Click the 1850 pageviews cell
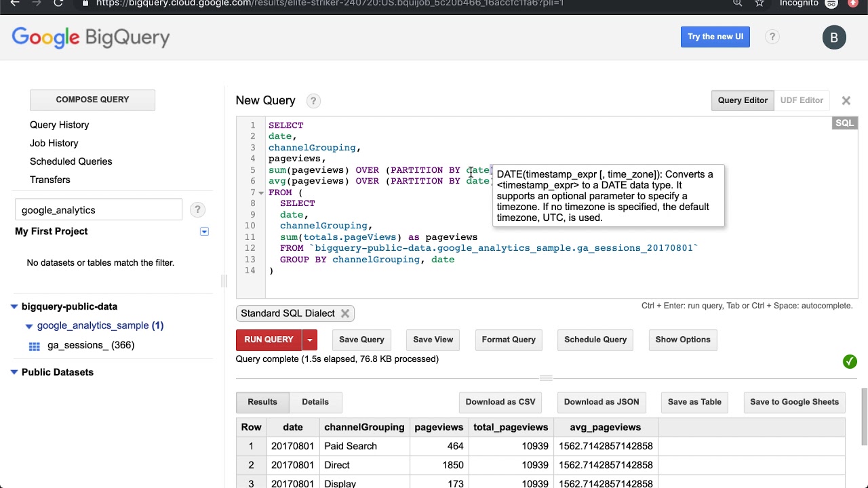Screen dimensions: 868x488 [x=439, y=466]
